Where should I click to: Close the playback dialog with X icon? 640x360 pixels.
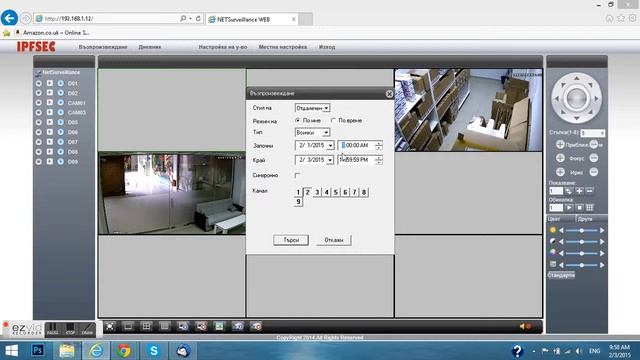pyautogui.click(x=389, y=94)
